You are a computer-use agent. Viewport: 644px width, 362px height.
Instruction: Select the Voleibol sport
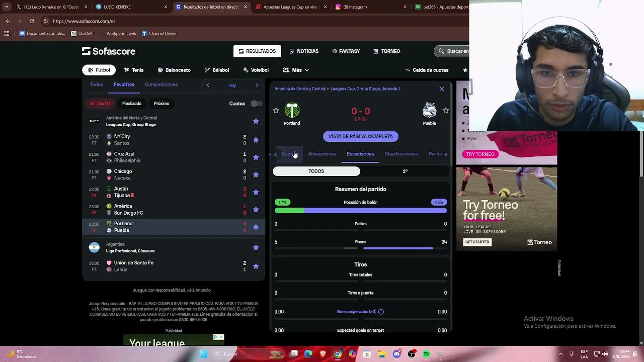(256, 70)
